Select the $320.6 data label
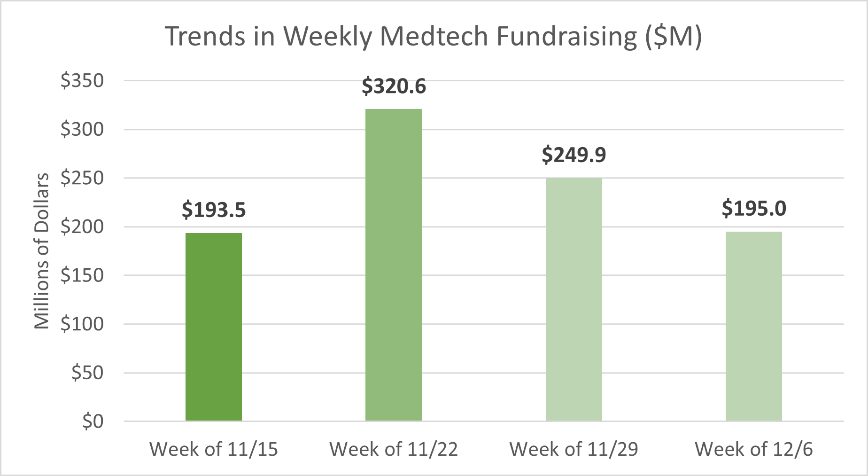Screen dimensions: 868x476 394,86
